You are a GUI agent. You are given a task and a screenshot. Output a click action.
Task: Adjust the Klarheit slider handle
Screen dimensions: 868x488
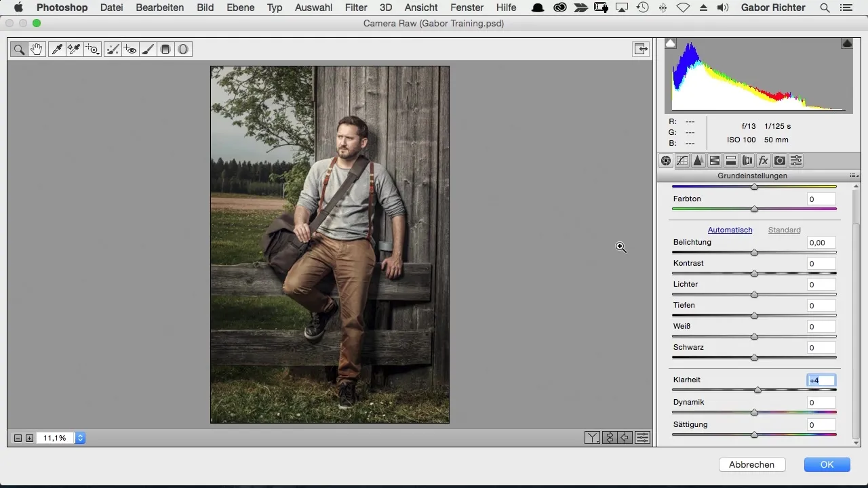(x=757, y=390)
